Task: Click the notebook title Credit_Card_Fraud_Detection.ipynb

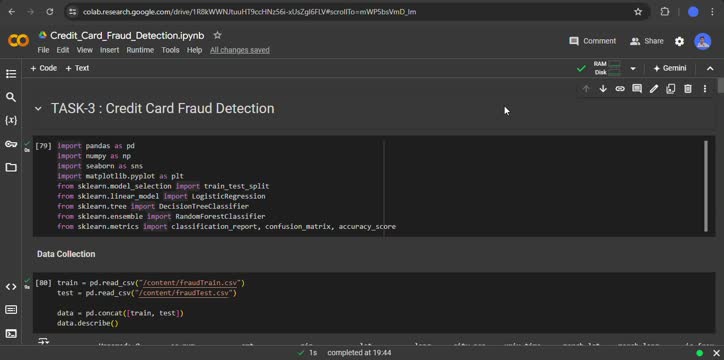Action: click(127, 36)
